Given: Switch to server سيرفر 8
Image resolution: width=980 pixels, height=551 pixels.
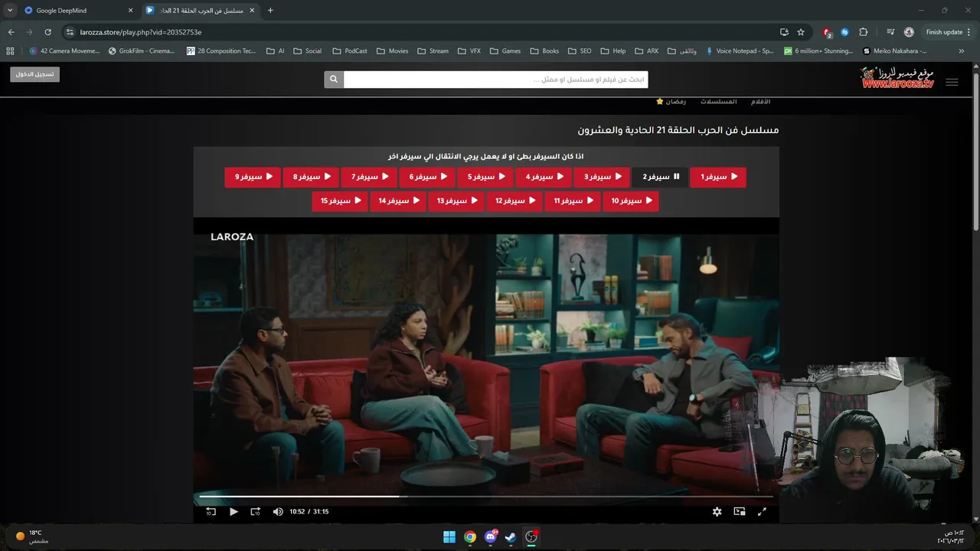Looking at the screenshot, I should click(311, 177).
